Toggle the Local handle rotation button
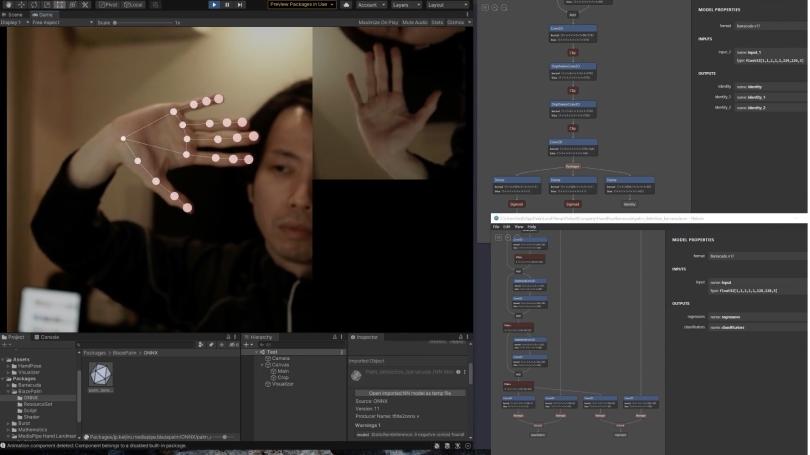810x455 pixels. click(132, 5)
